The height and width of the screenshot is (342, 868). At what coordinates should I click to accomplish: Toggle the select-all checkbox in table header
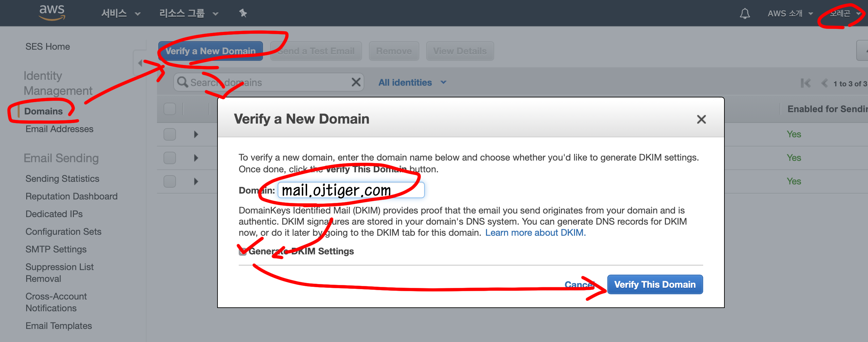click(169, 109)
